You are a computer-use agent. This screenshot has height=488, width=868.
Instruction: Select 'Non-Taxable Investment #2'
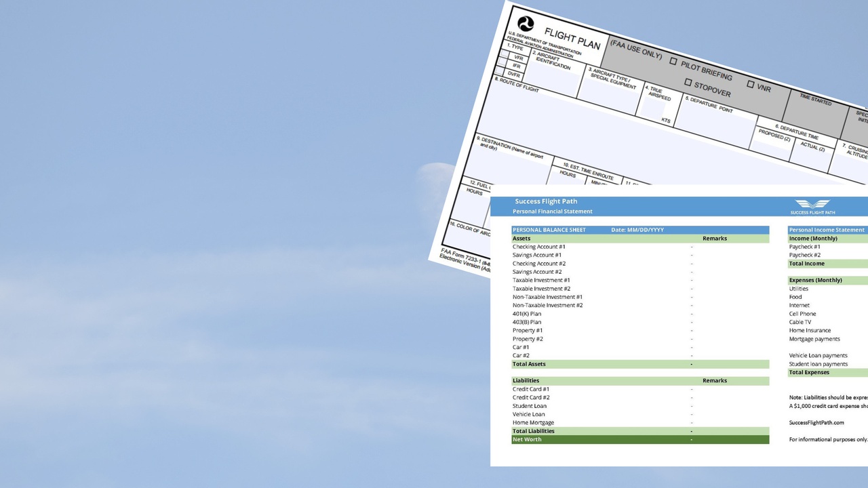coord(547,305)
